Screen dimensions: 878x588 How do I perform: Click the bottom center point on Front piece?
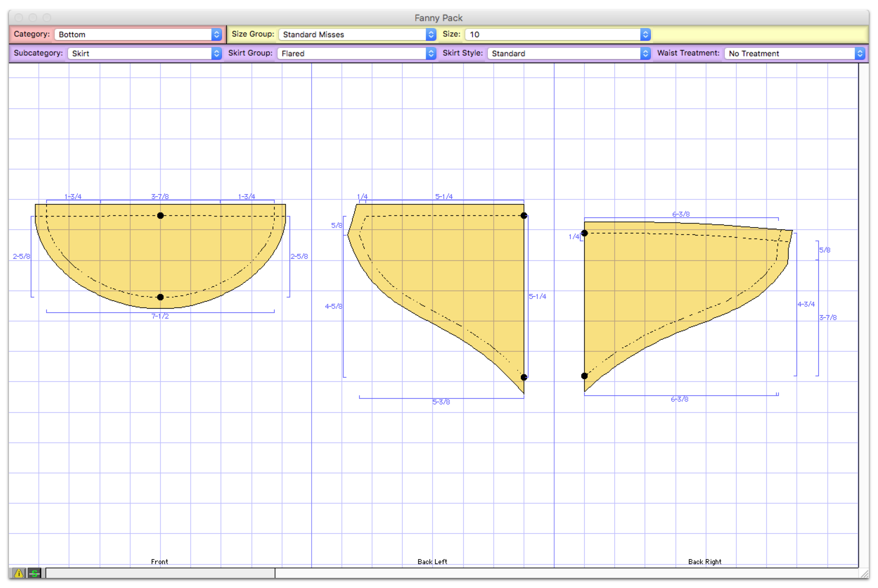(x=161, y=297)
